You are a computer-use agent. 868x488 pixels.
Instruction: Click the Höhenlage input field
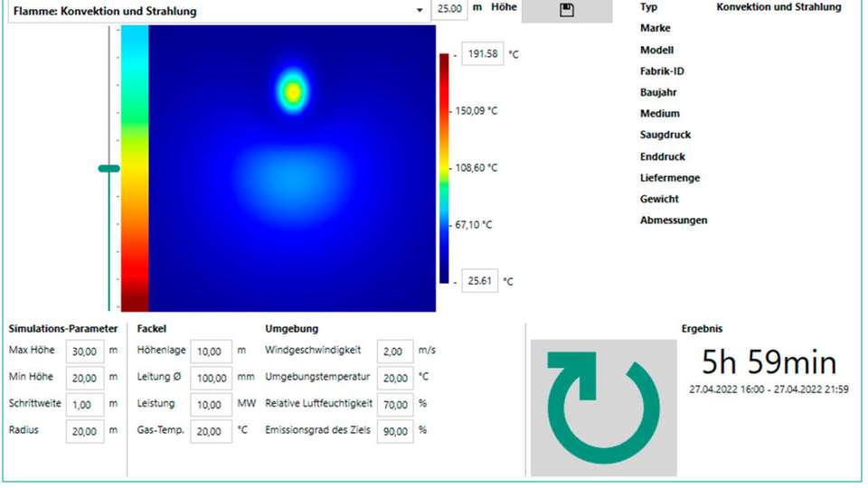click(x=211, y=352)
